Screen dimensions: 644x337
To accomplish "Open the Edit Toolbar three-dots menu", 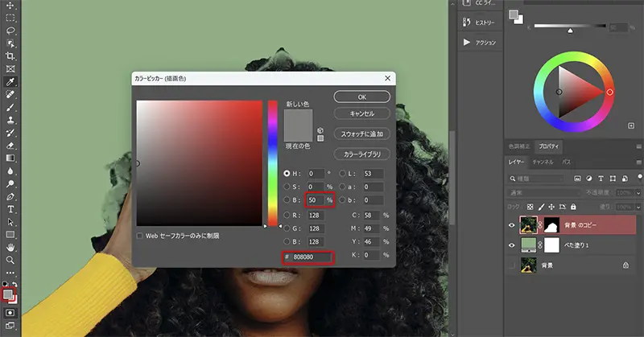I will coord(10,273).
